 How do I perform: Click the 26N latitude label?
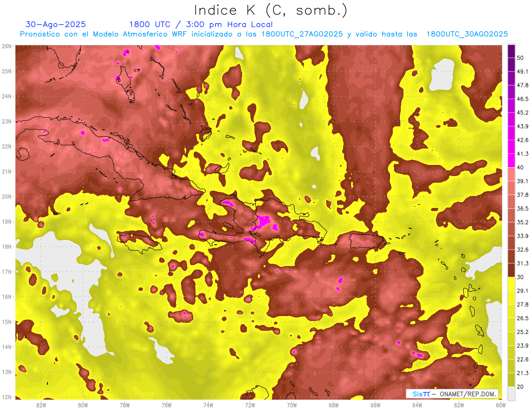[x=7, y=46]
